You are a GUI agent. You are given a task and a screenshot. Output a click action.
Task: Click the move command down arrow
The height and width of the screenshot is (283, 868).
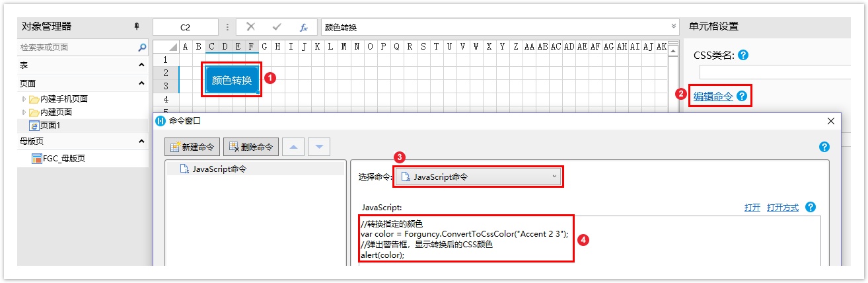pos(318,147)
